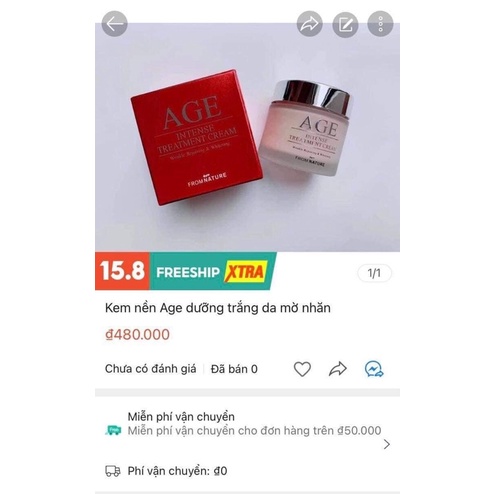Viewport: 494px width, 494px height.
Task: Open the Age cream product photo
Action: point(247,137)
